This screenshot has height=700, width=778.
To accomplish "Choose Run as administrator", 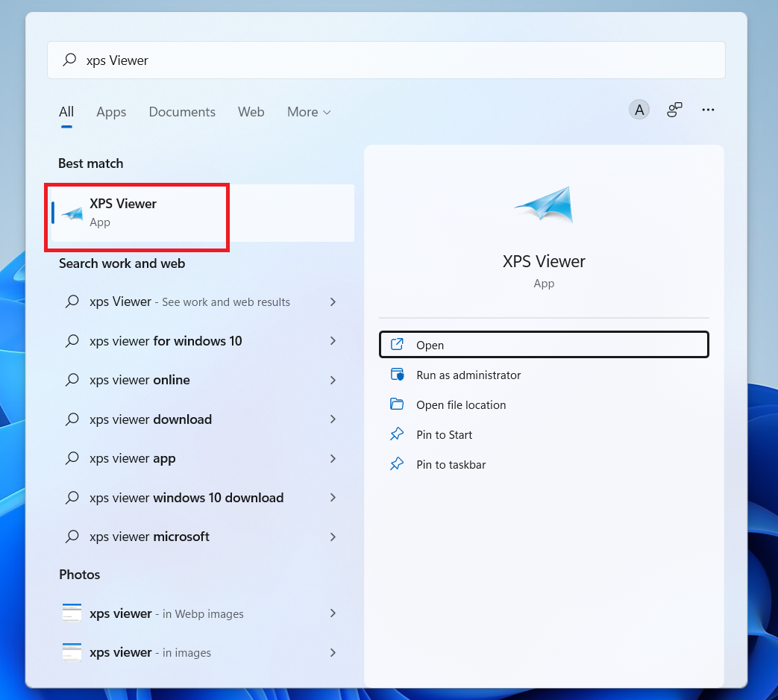I will pyautogui.click(x=544, y=375).
